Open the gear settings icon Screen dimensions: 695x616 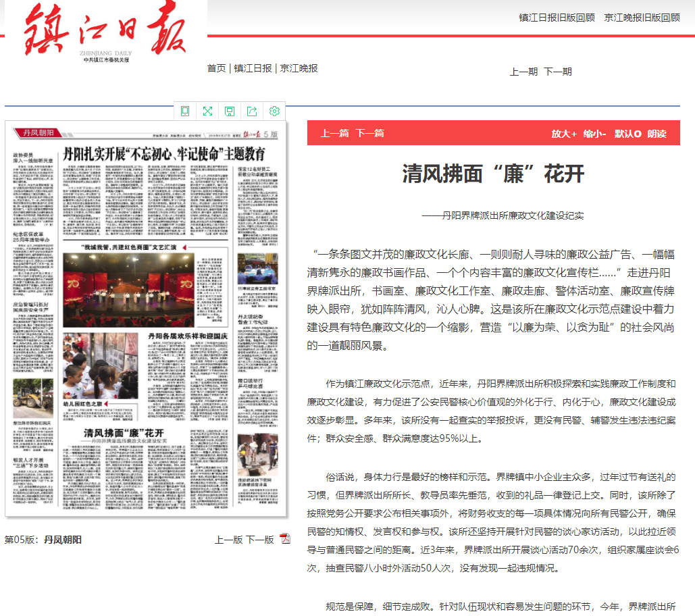pos(274,111)
